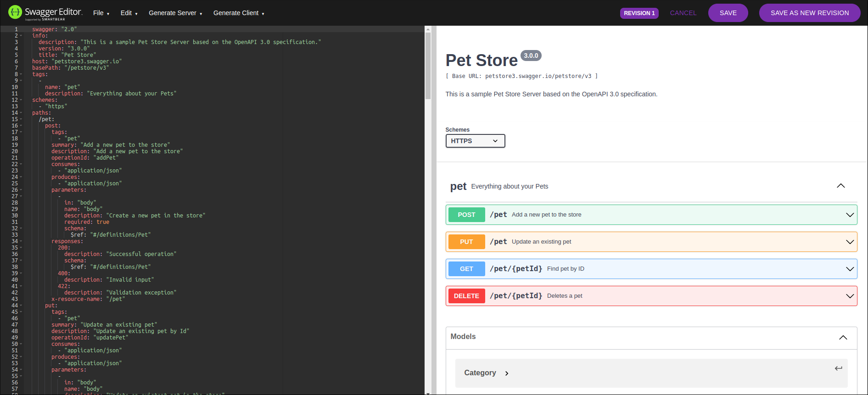The height and width of the screenshot is (395, 868).
Task: Fold the info block at line 2
Action: [x=21, y=36]
